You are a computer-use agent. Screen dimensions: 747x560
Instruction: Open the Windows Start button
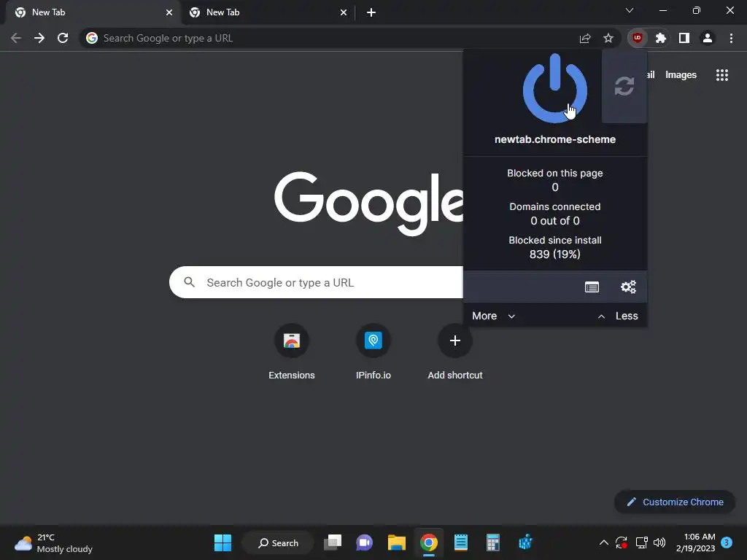click(x=222, y=542)
